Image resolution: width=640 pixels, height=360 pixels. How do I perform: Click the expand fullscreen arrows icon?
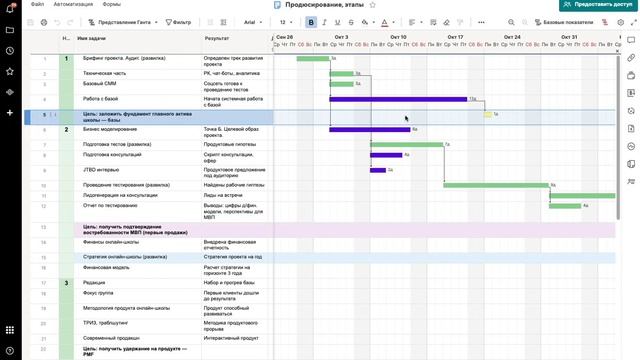click(x=633, y=22)
